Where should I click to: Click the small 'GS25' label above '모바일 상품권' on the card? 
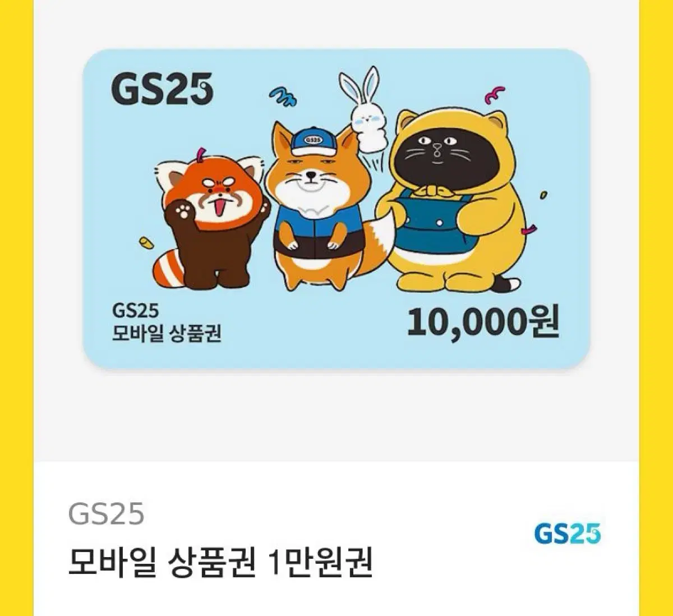[136, 310]
